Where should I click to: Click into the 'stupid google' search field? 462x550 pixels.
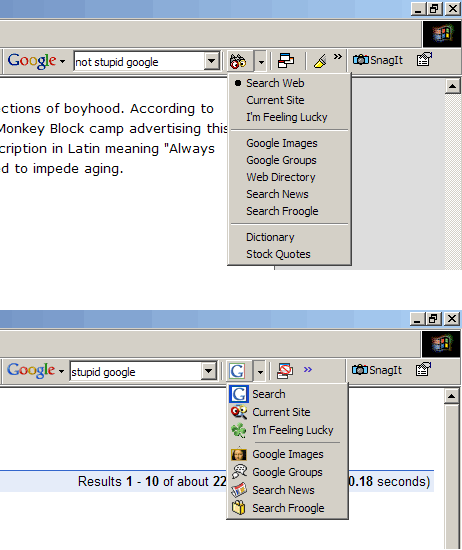(135, 371)
